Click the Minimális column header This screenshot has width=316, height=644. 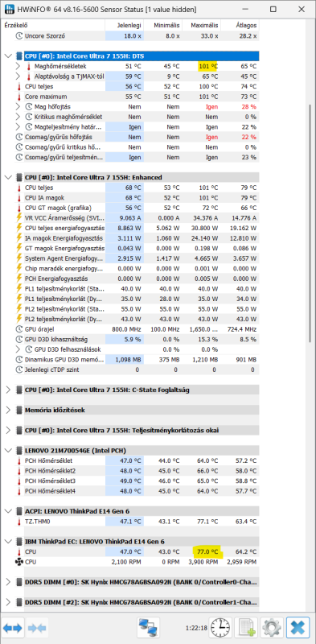coord(163,25)
